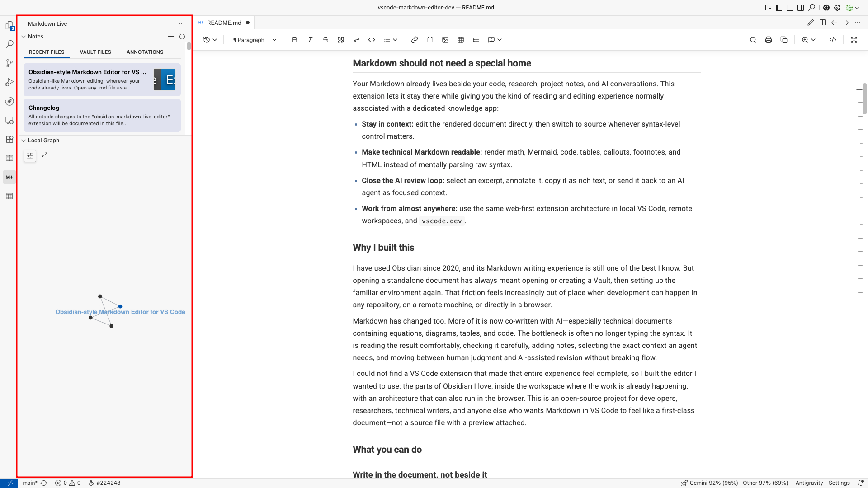Insert a hyperlink

(x=415, y=40)
